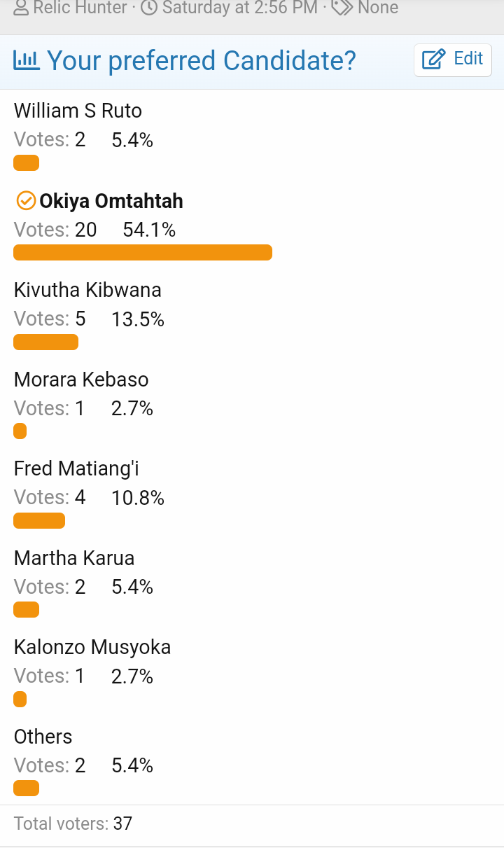Click the Others poll option
The image size is (504, 848).
point(43,737)
